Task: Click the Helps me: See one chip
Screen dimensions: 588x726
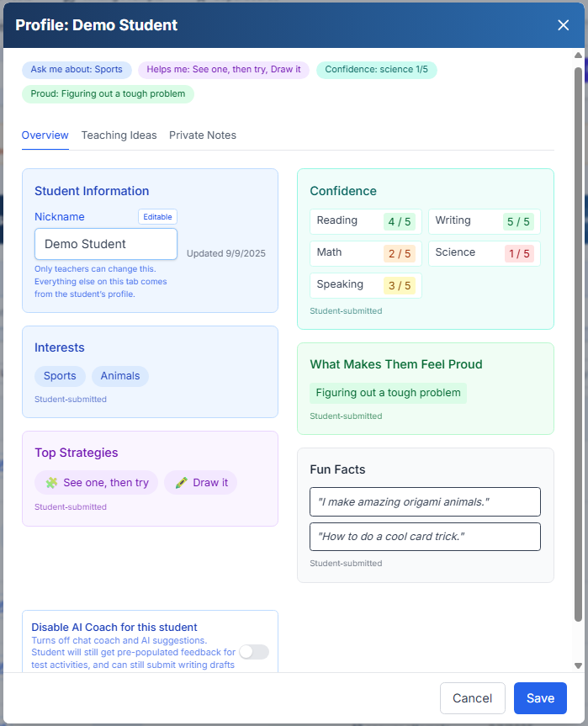Action: tap(224, 70)
